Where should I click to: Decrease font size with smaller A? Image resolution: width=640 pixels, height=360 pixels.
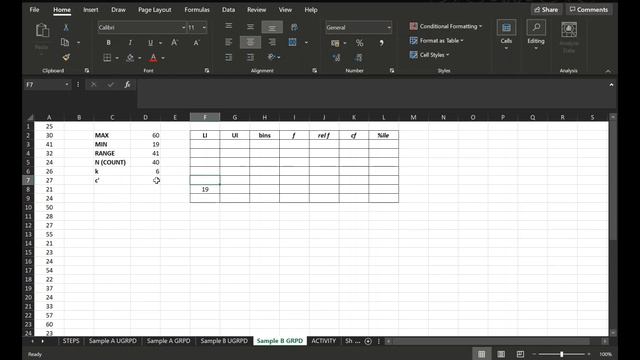coord(196,42)
